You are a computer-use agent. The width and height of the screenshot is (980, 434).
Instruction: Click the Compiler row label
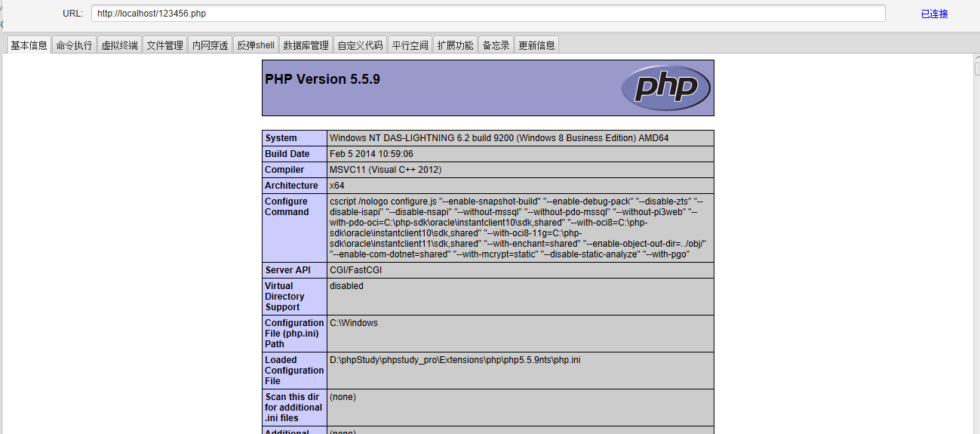tap(284, 170)
